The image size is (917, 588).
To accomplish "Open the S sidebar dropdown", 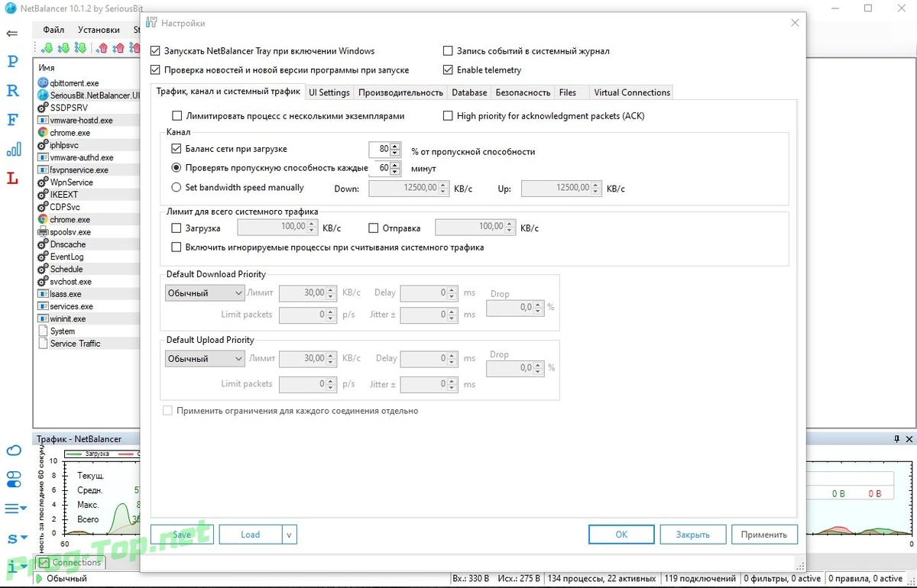I will (x=15, y=538).
